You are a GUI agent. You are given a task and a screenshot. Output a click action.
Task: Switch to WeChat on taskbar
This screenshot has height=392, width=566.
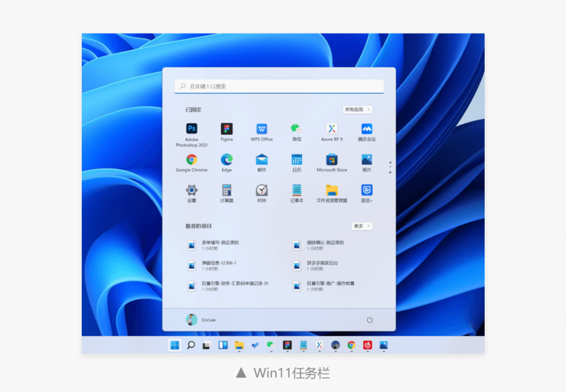(271, 345)
